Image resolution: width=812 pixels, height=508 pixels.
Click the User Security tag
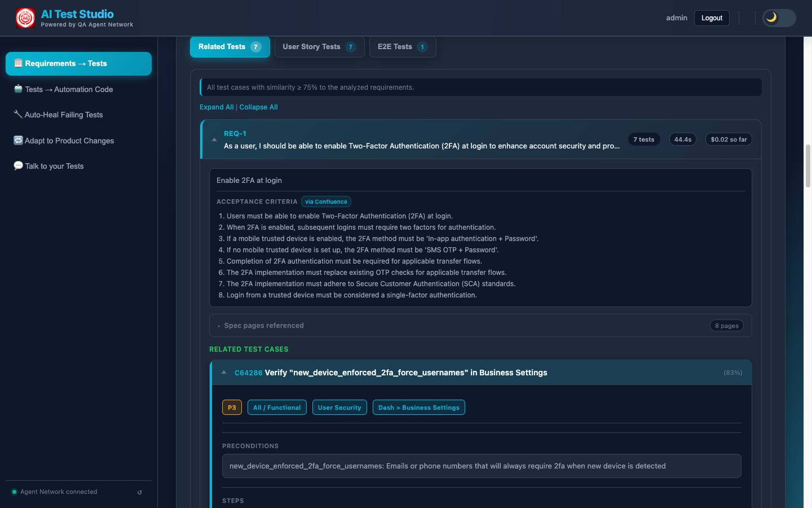pyautogui.click(x=339, y=408)
